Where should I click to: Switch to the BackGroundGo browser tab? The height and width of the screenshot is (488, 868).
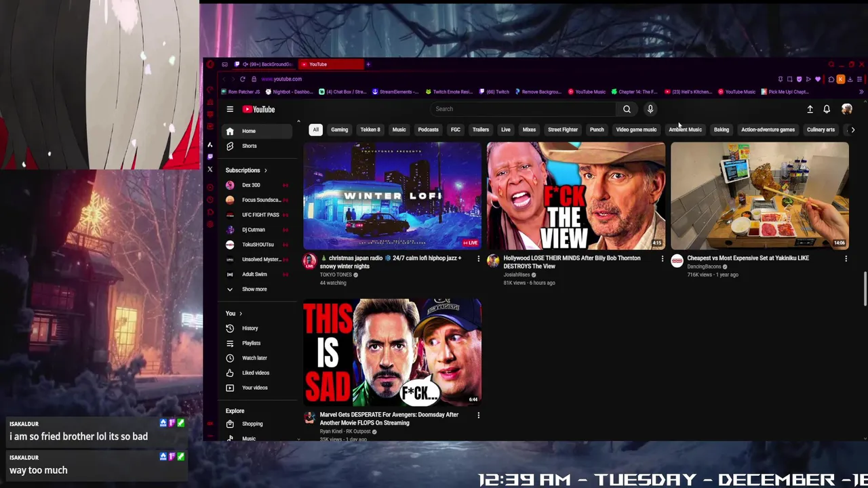pos(266,64)
